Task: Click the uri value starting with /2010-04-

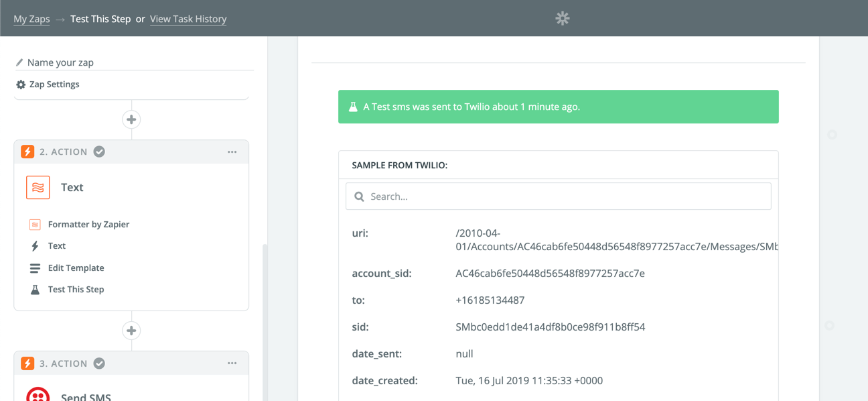Action: (617, 240)
